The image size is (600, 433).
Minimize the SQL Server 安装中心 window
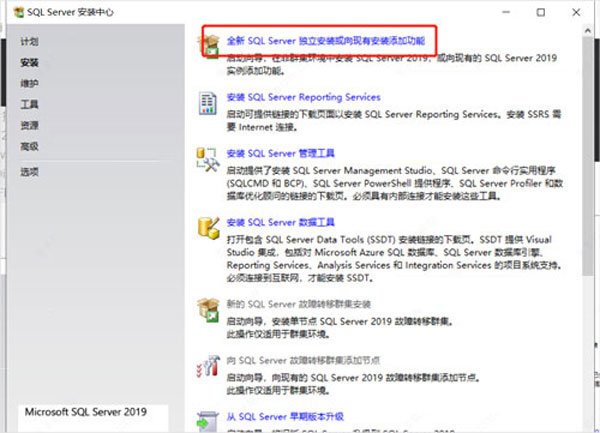[506, 12]
